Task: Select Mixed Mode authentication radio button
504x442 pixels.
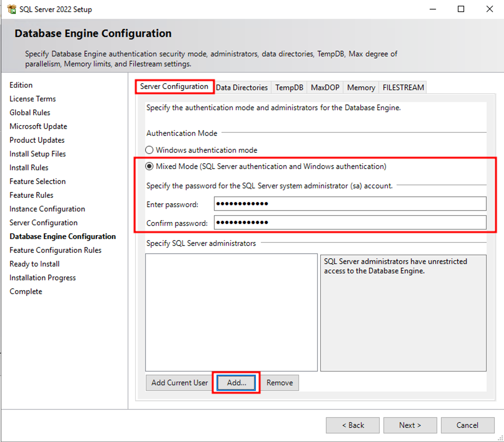Action: (149, 166)
